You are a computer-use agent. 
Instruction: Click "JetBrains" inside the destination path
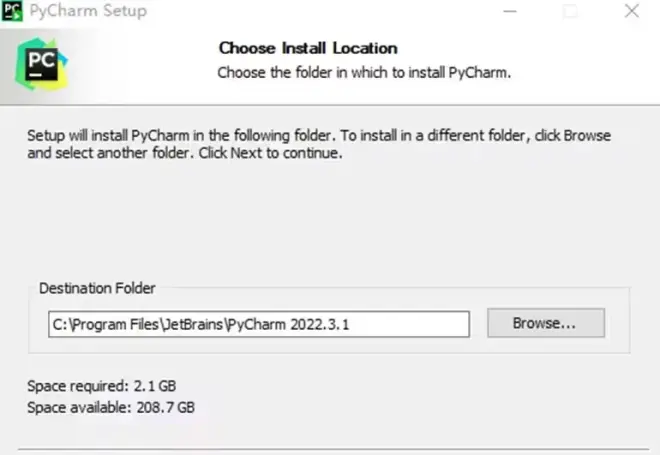click(189, 324)
